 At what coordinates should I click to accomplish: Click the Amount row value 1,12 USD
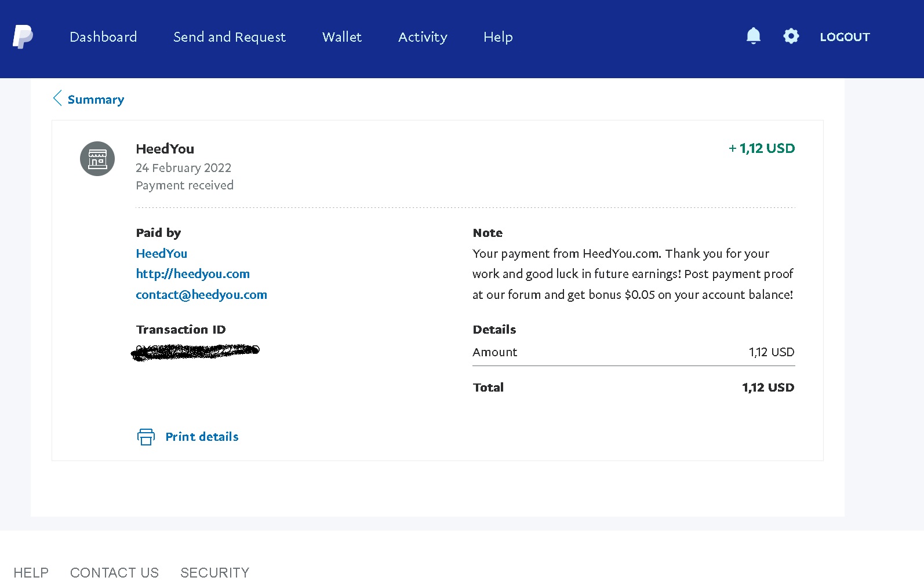point(772,352)
